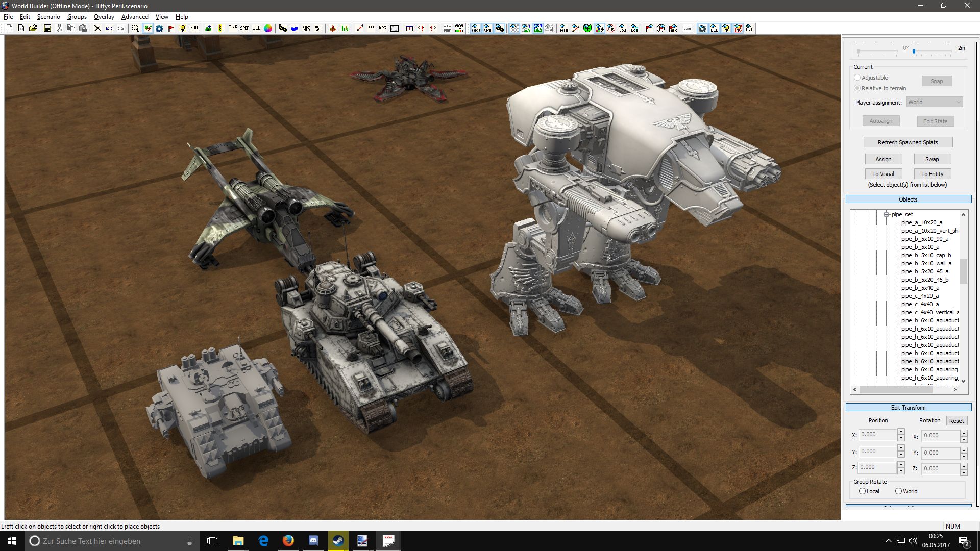Screen dimensions: 980x551
Task: Open the color wheel tool
Action: click(x=268, y=29)
